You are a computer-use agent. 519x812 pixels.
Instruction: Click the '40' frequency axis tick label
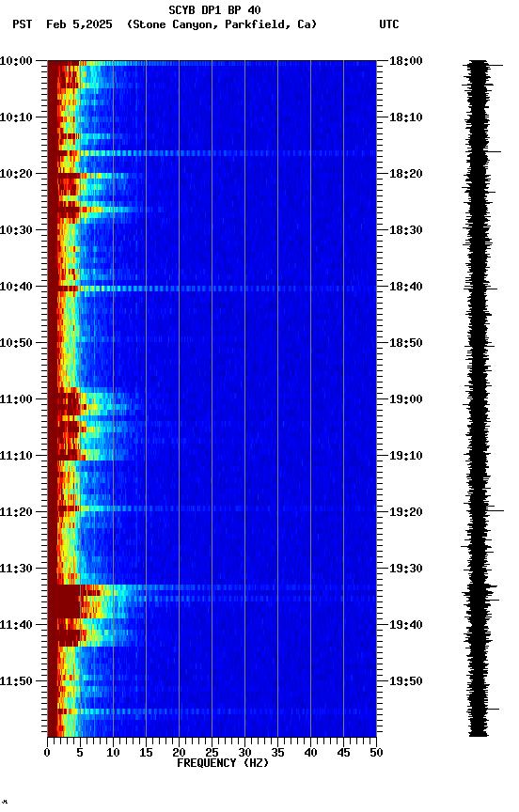pyautogui.click(x=310, y=753)
